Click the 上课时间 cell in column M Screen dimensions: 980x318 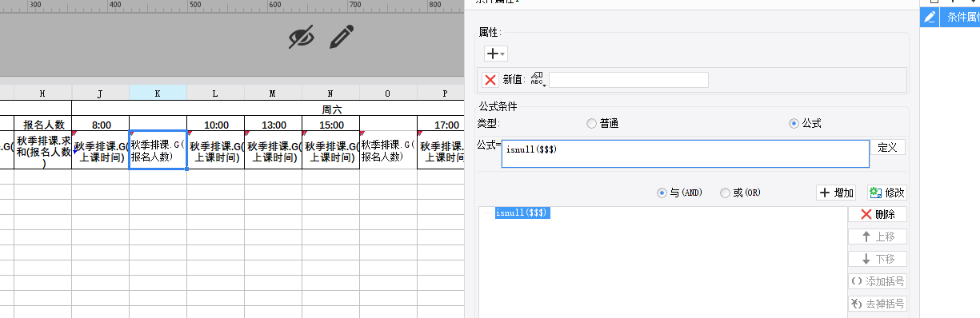pyautogui.click(x=273, y=150)
